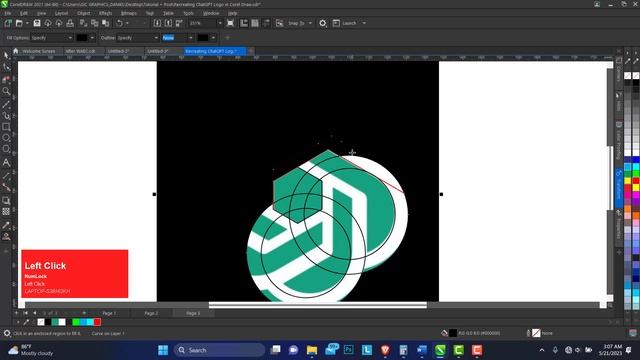
Task: Click the New document icon
Action: [x=8, y=23]
